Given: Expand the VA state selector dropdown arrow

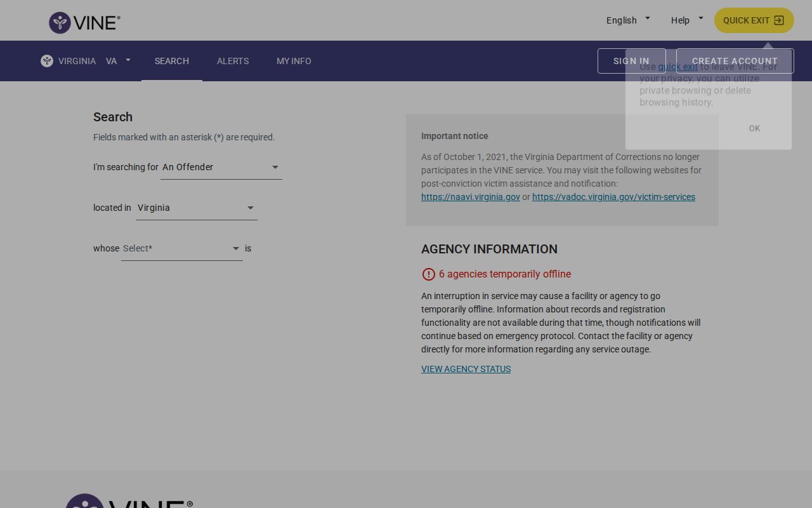Looking at the screenshot, I should [128, 60].
